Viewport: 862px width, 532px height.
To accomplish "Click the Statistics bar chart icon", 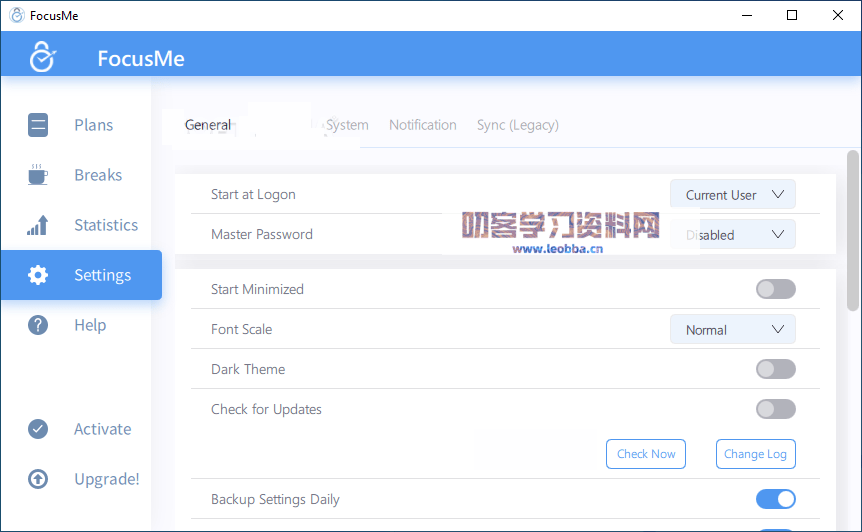I will click(x=37, y=225).
